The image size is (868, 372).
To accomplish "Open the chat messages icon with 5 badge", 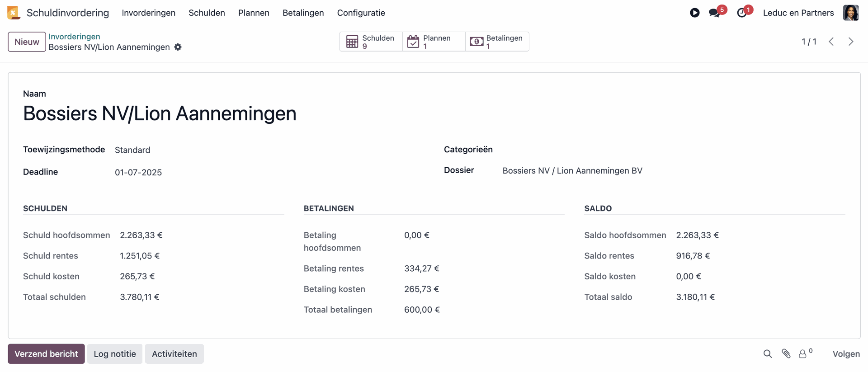I will [x=714, y=13].
